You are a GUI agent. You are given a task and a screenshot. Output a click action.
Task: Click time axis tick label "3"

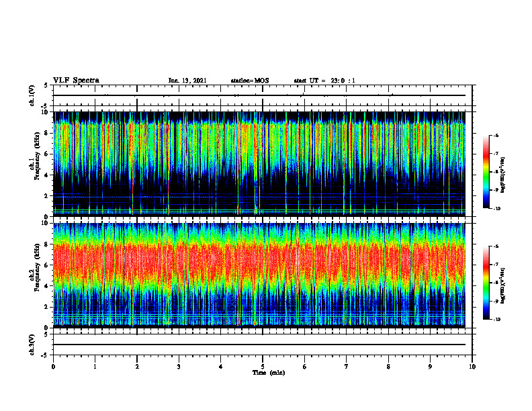pyautogui.click(x=179, y=367)
